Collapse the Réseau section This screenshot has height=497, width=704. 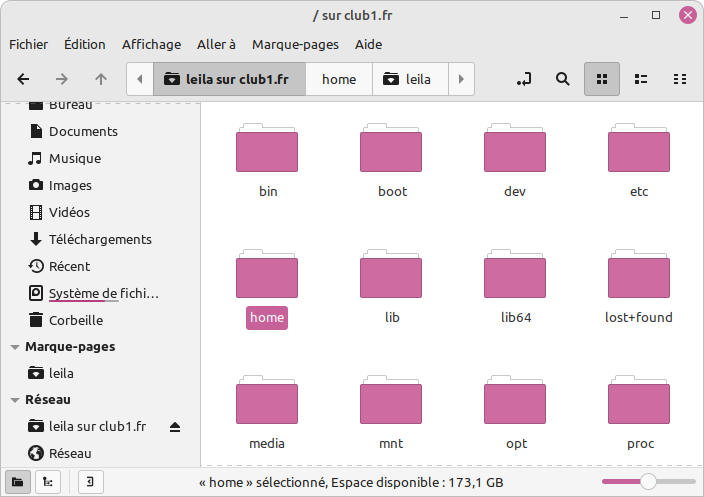[15, 400]
